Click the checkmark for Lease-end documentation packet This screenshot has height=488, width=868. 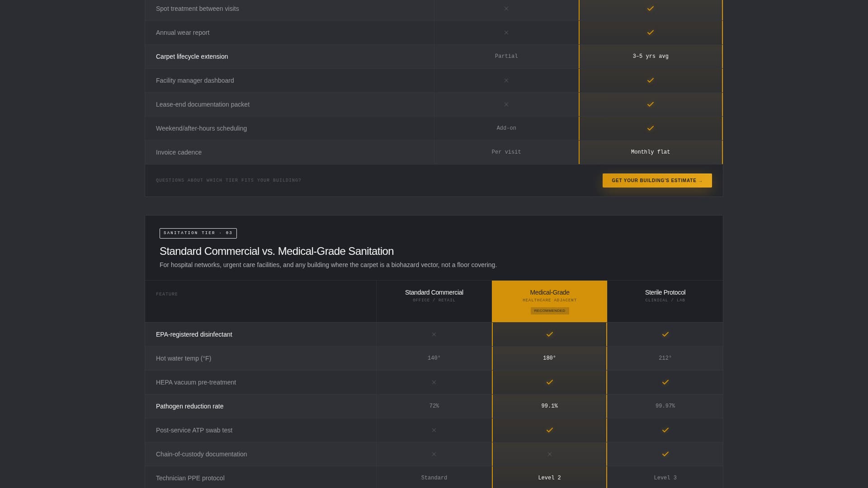click(x=651, y=104)
